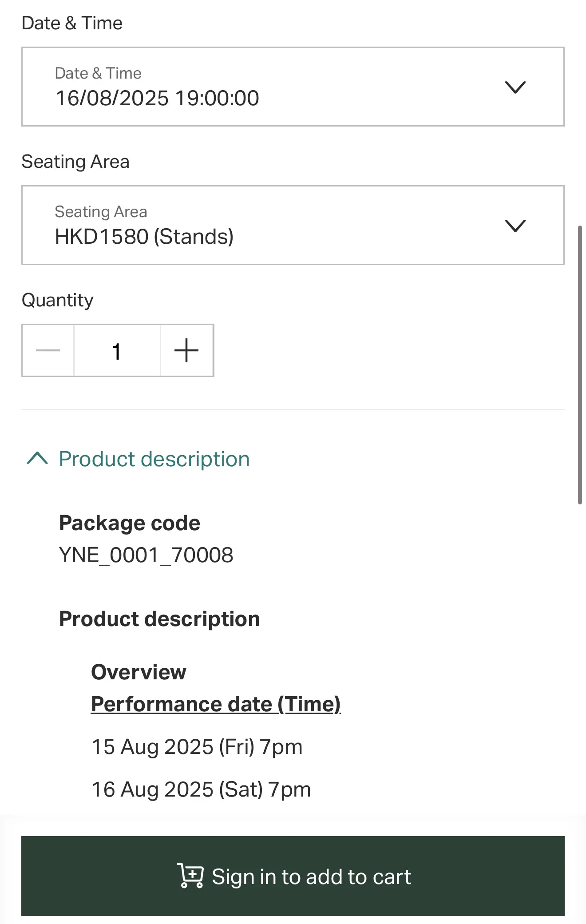Click the 16 Aug 2025 (Sat) 7pm line
This screenshot has height=924, width=586.
pos(201,789)
